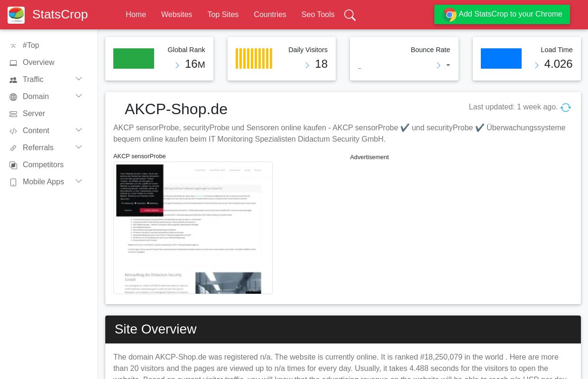Click the Traffic people icon

(13, 80)
